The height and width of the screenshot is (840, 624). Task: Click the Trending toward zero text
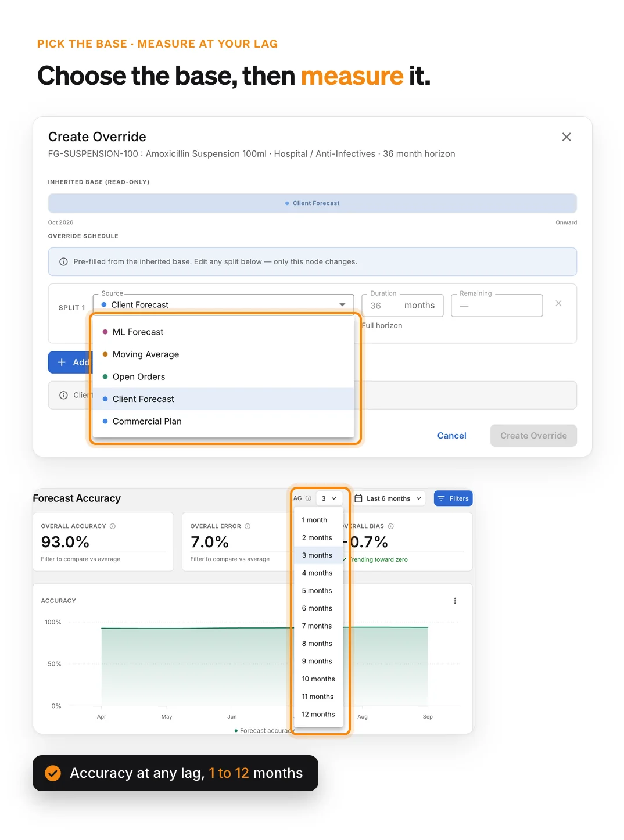[x=379, y=560]
